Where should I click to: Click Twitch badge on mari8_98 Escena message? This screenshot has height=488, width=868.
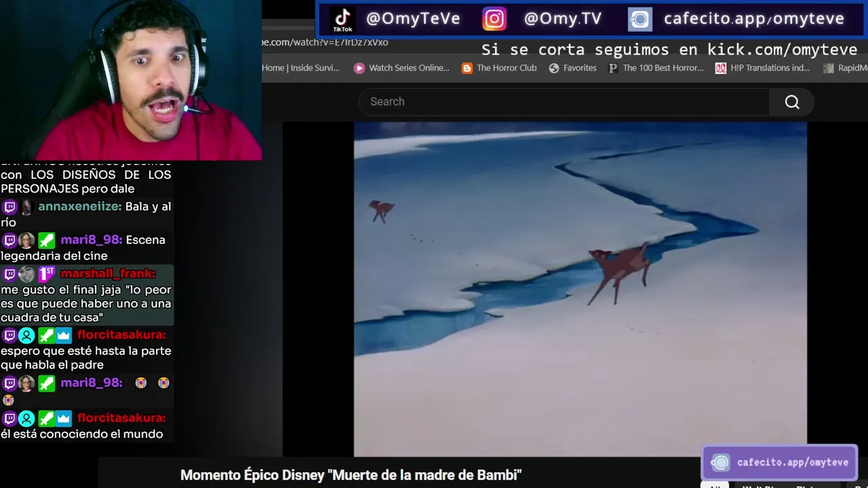coord(9,240)
